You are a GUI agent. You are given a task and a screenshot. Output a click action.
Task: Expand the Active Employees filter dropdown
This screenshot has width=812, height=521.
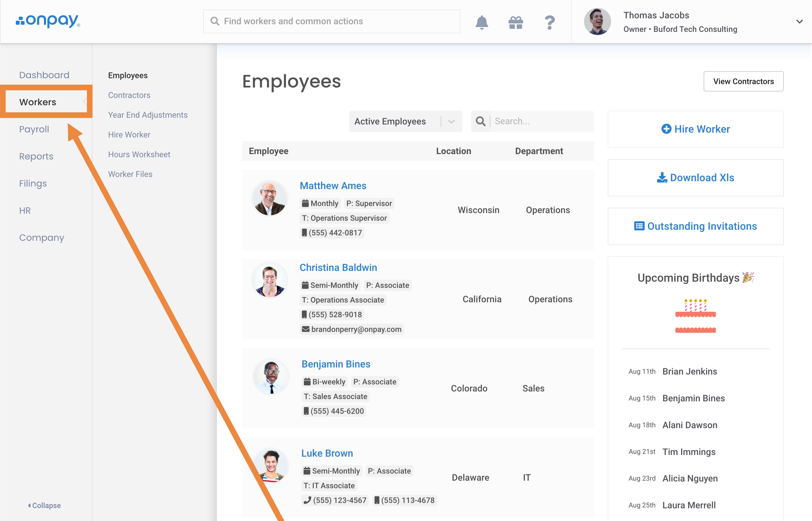tap(451, 121)
